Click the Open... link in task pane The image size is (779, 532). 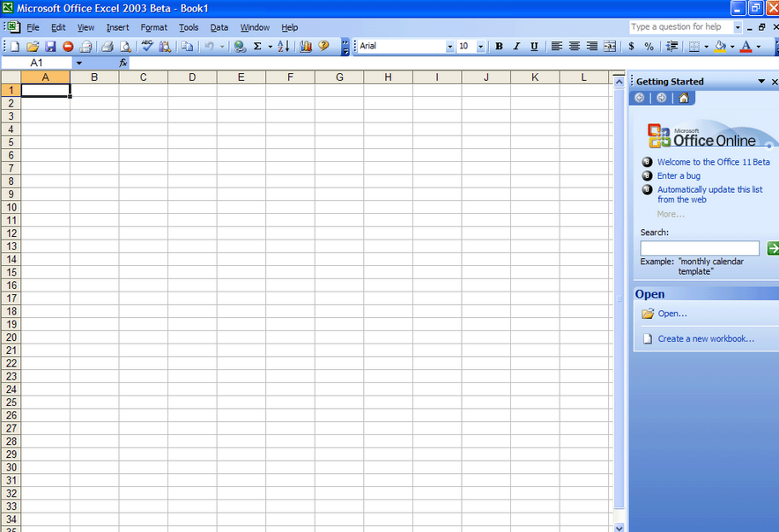pyautogui.click(x=672, y=314)
